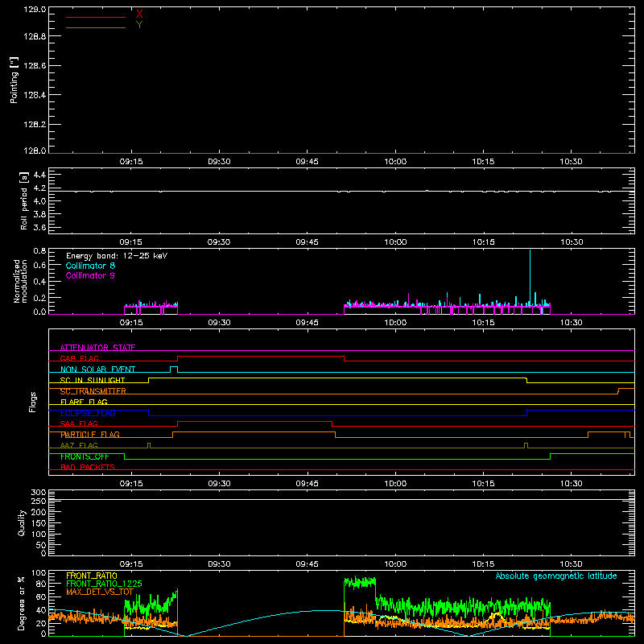Click '10:00' under the Pointing panel
Screen dimensions: 644x644
[395, 162]
